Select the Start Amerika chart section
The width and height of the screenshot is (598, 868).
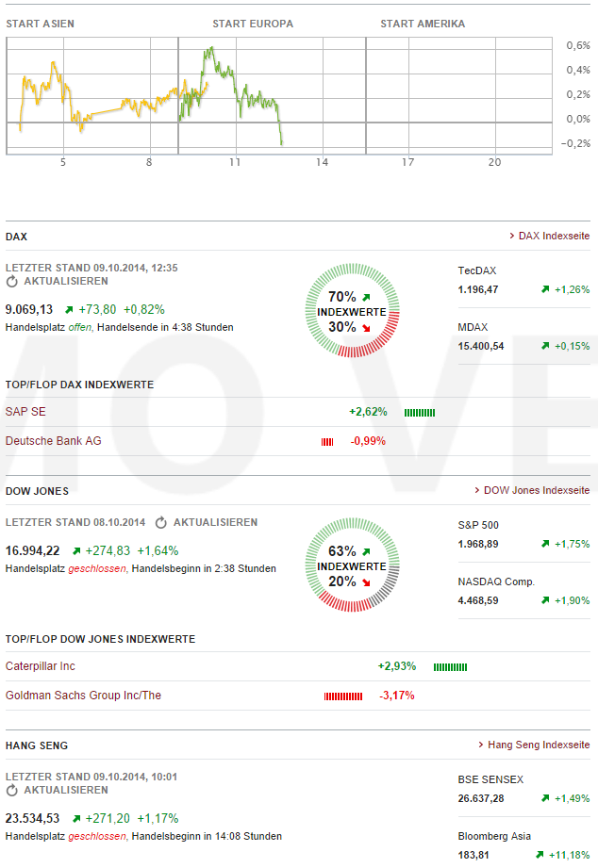point(423,24)
